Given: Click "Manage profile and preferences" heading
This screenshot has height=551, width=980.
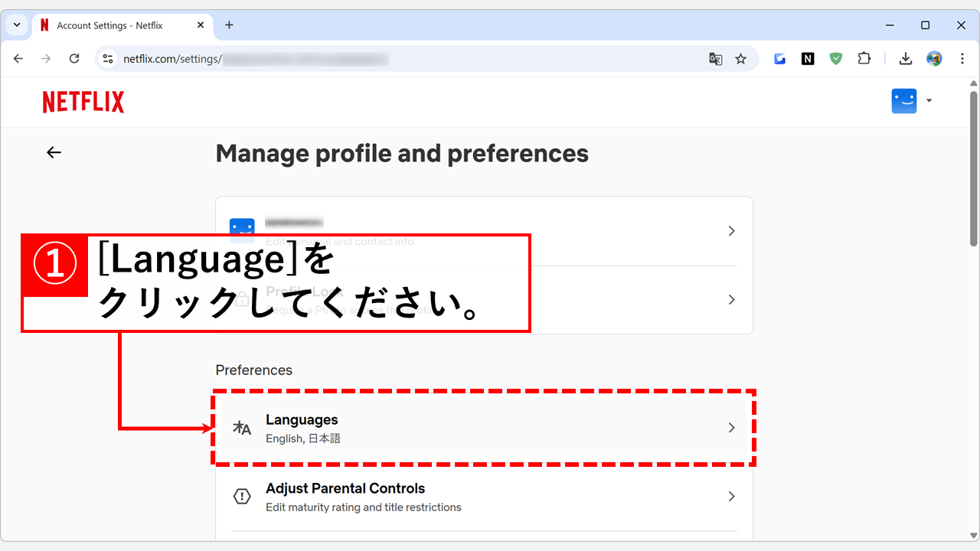Looking at the screenshot, I should point(402,154).
